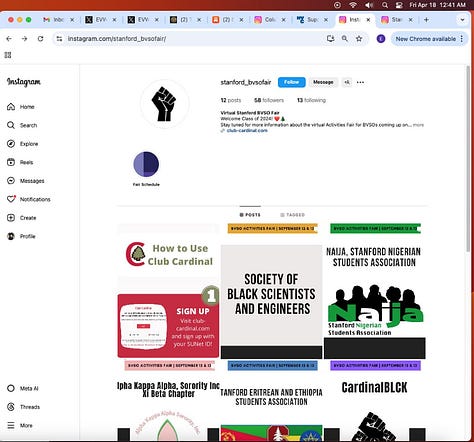This screenshot has width=474, height=442.
Task: Follow the stanford_bvsofair account
Action: coord(292,82)
